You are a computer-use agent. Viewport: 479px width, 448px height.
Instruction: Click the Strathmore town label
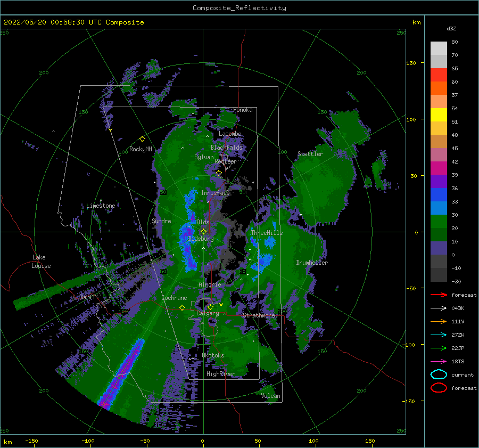pyautogui.click(x=259, y=315)
